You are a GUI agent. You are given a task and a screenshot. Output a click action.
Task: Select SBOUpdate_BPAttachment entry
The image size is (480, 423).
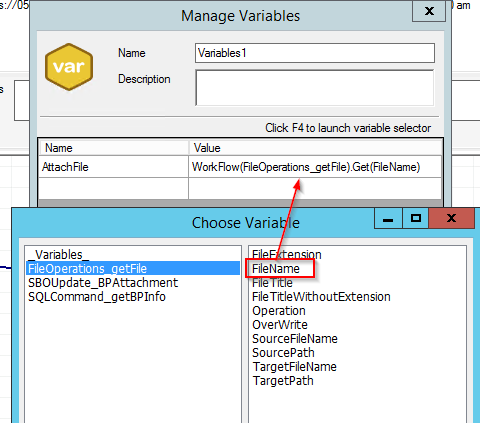point(103,283)
